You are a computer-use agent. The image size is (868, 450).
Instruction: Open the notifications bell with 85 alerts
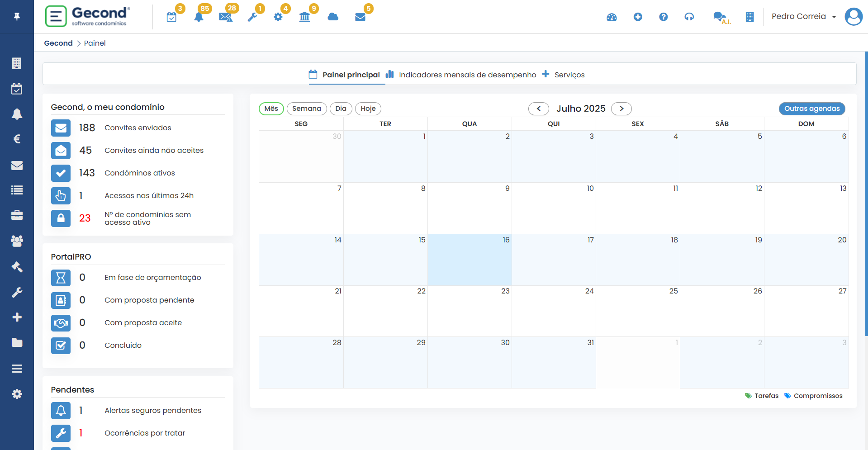[199, 16]
